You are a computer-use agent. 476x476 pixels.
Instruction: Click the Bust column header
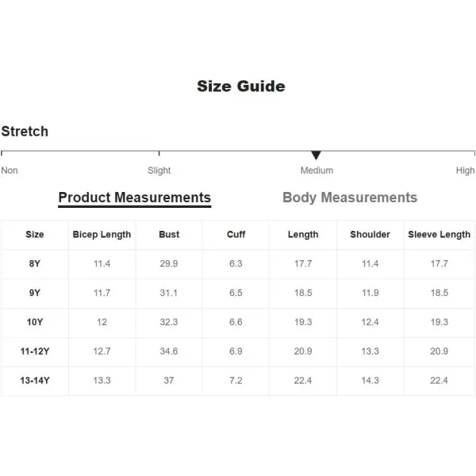(169, 234)
